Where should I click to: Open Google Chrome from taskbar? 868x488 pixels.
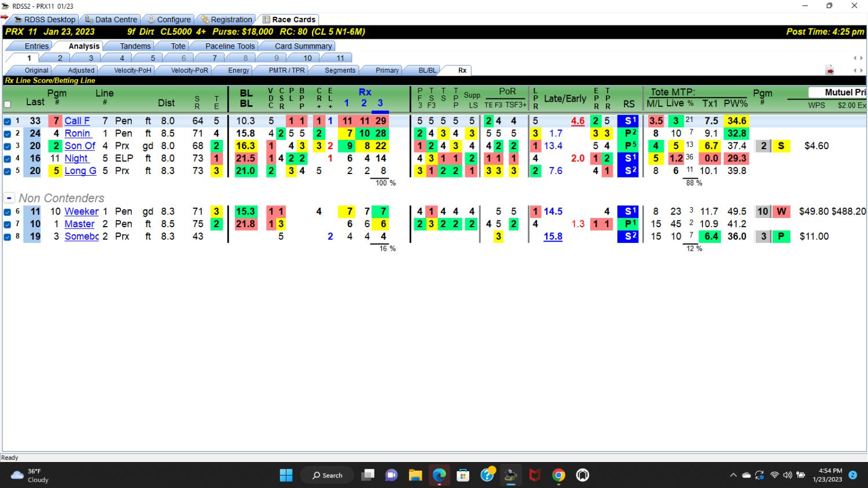click(x=558, y=475)
